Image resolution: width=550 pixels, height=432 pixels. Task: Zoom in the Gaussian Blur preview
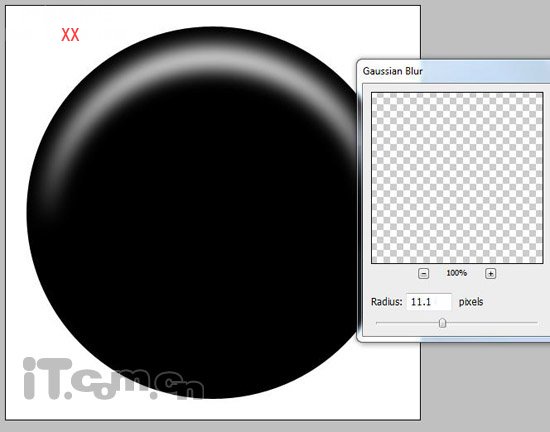490,274
